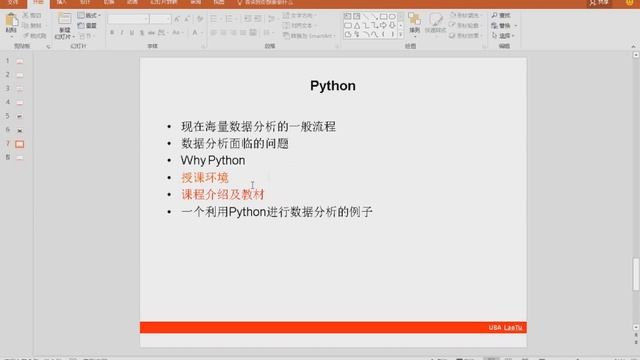Collapse the ribbon with the caret
The height and width of the screenshot is (360, 640).
click(x=633, y=47)
